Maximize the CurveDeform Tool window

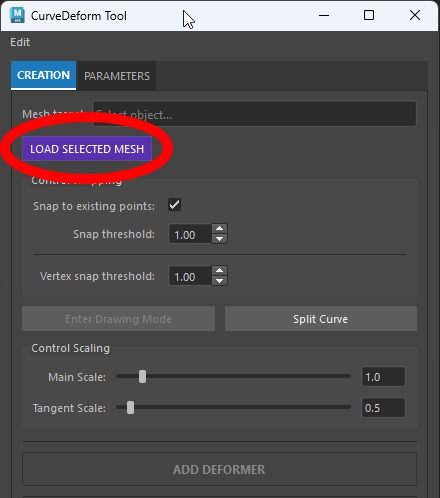click(x=369, y=15)
